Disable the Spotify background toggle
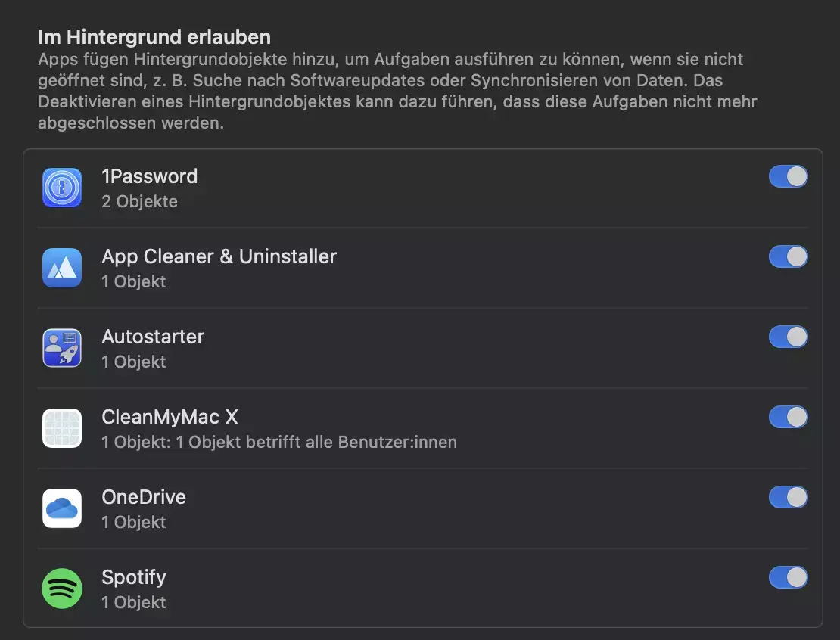Image resolution: width=840 pixels, height=640 pixels. tap(788, 577)
